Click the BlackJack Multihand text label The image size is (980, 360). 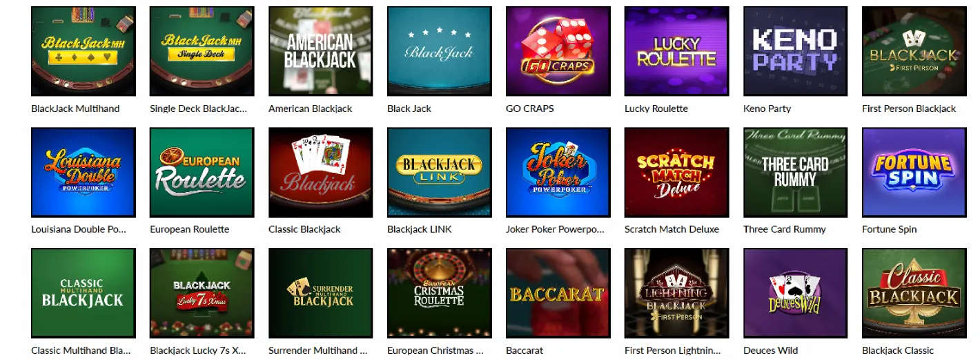click(75, 108)
